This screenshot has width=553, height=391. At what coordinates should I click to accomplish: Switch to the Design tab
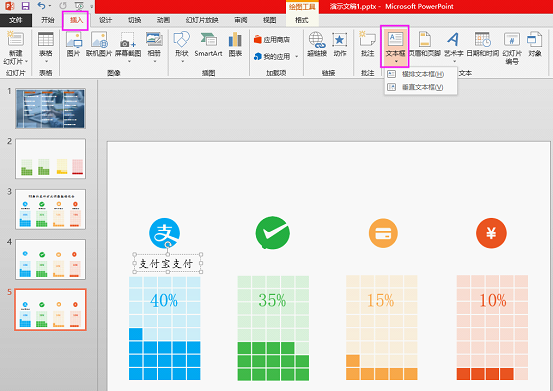tap(105, 20)
